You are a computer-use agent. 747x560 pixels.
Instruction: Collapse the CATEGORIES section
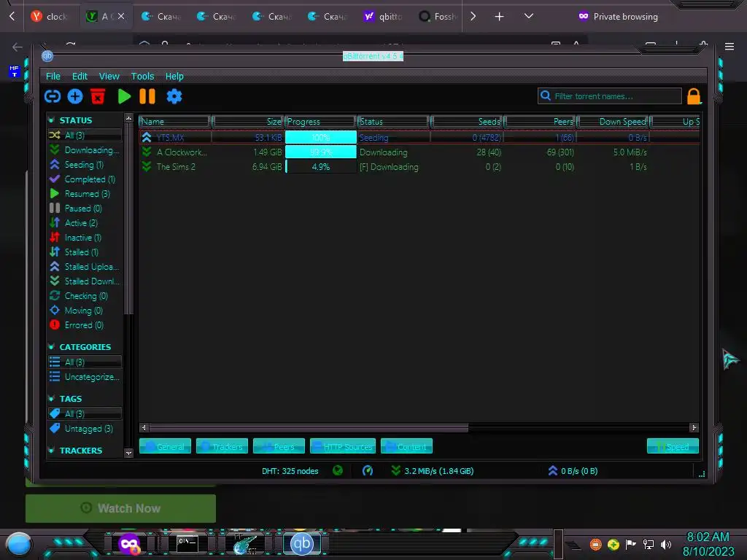point(52,346)
